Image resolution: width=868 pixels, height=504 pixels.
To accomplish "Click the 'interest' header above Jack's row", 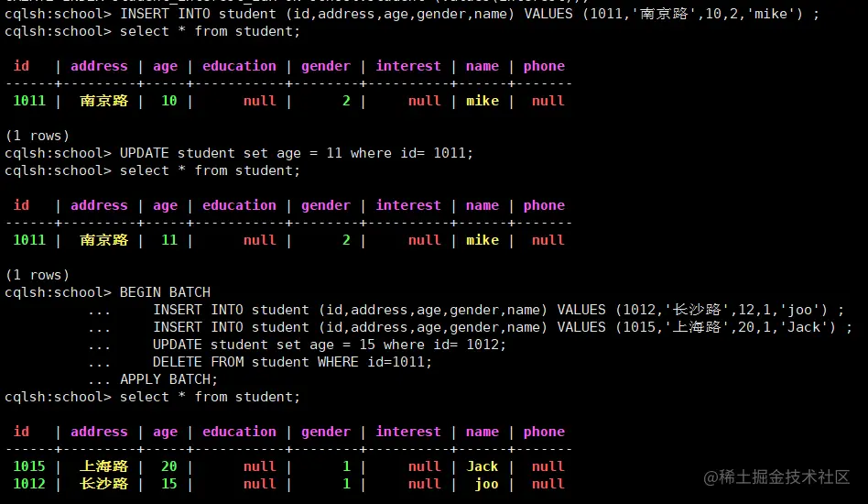I will pos(408,432).
